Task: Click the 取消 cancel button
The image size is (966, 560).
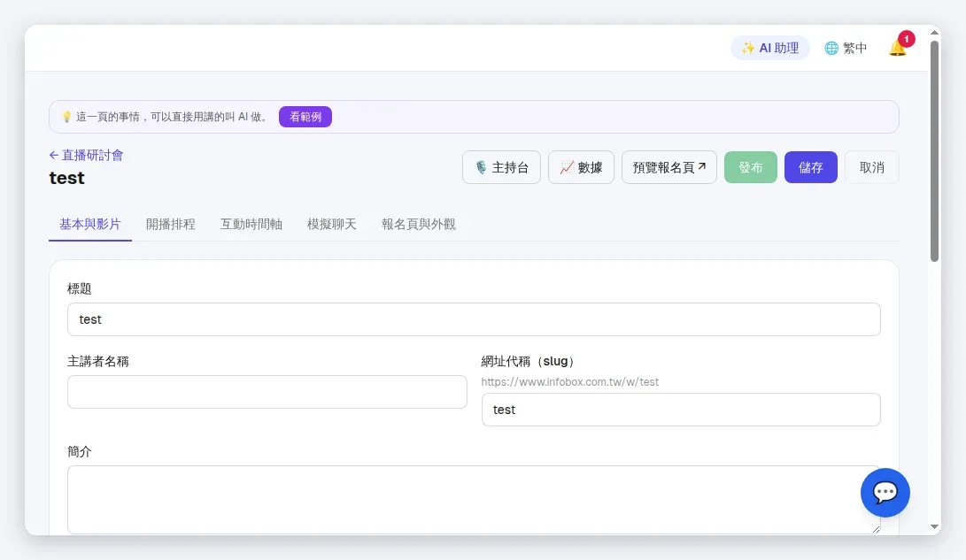Action: click(872, 167)
